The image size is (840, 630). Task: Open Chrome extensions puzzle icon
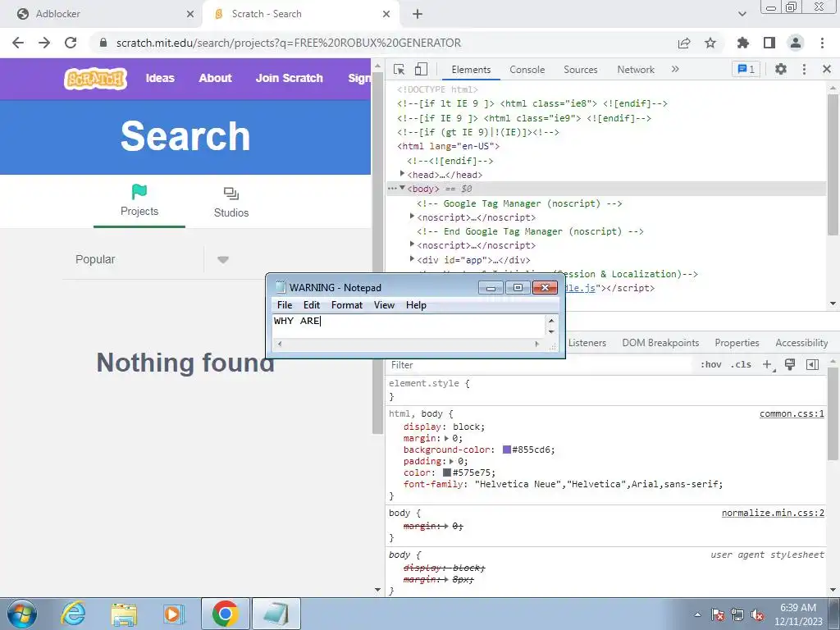(x=743, y=43)
